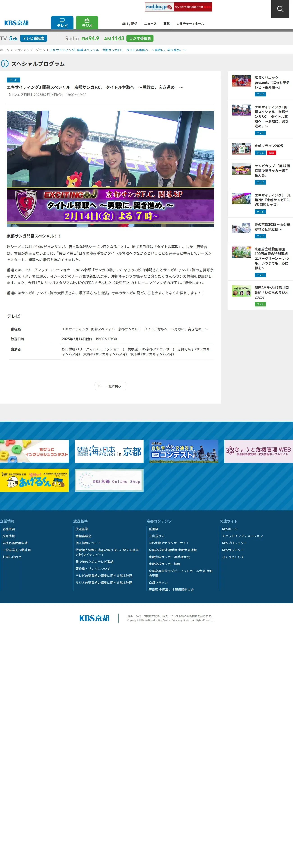Open きょうとくらす footer link
Image resolution: width=293 pixels, height=868 pixels.
coord(233,557)
